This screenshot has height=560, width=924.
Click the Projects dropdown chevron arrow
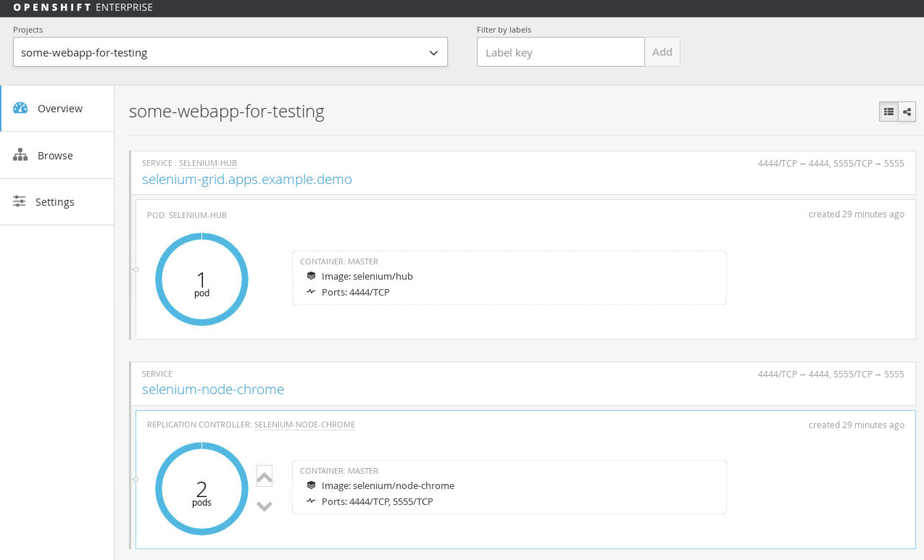433,53
